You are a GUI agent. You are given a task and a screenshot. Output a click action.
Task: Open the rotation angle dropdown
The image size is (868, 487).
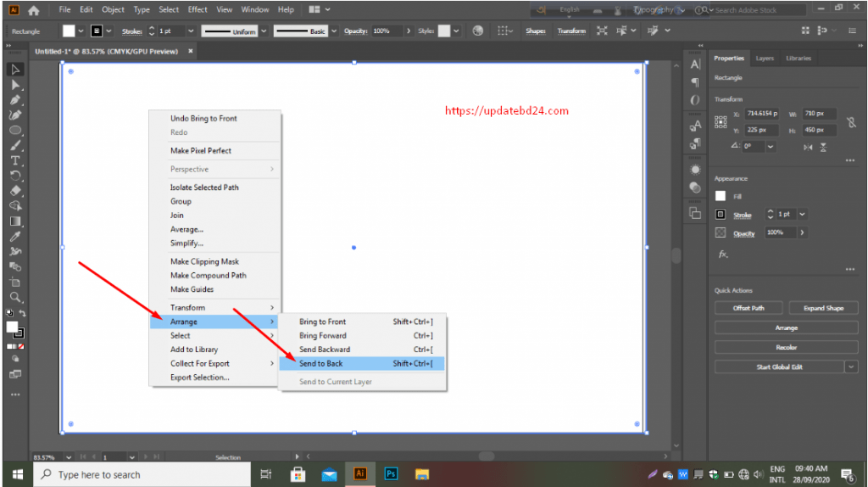(771, 146)
